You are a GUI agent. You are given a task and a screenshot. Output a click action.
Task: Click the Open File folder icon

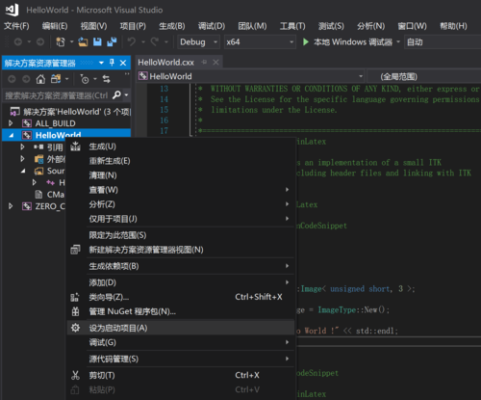[83, 42]
